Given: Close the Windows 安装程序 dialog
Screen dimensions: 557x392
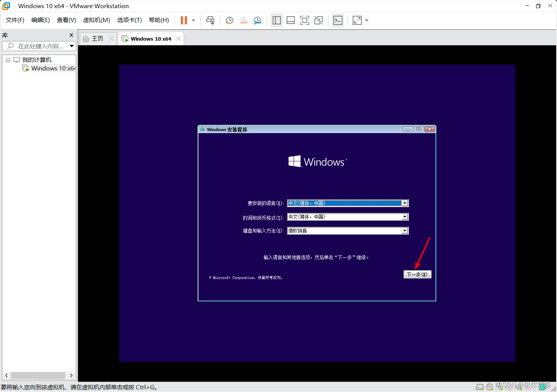Looking at the screenshot, I should click(430, 129).
